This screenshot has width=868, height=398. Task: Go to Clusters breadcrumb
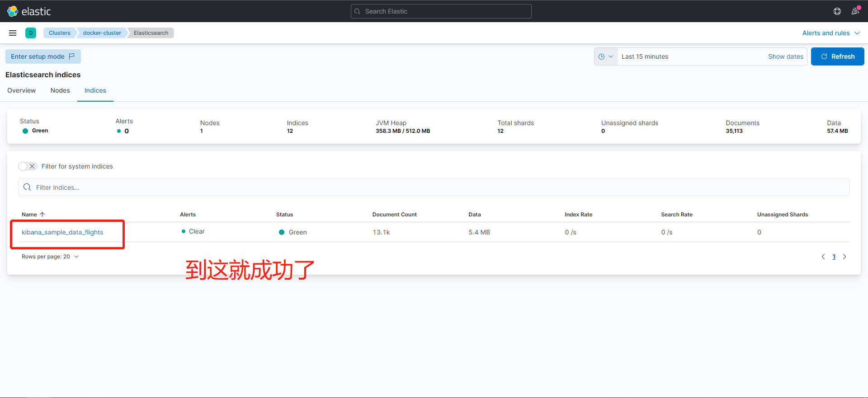pos(59,33)
